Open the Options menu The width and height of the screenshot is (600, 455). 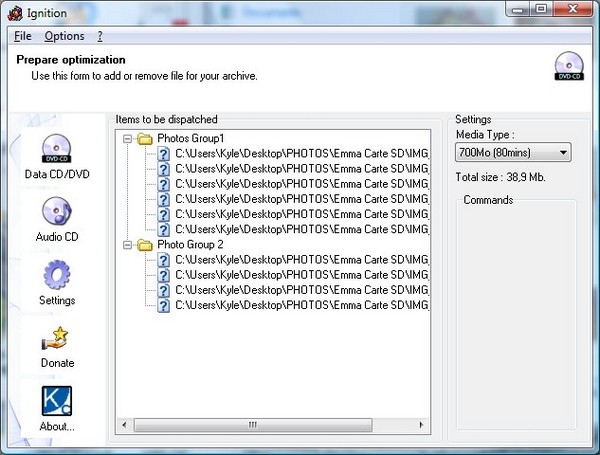tap(64, 36)
